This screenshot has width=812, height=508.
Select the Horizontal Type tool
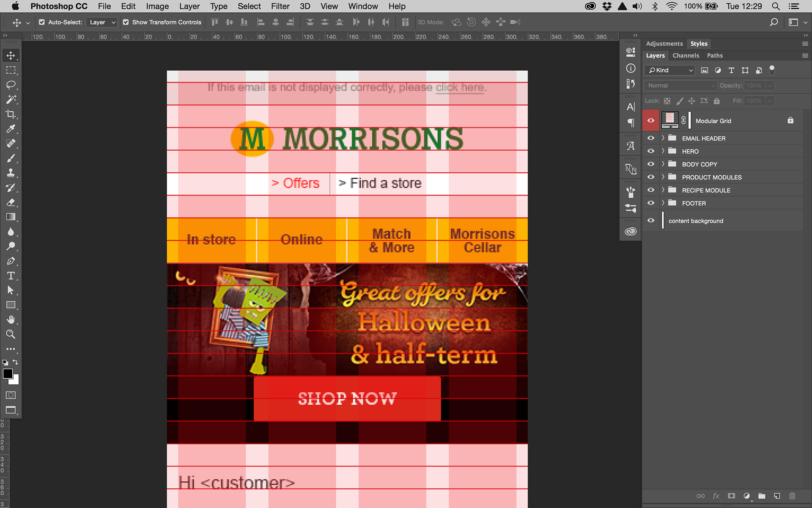point(11,276)
